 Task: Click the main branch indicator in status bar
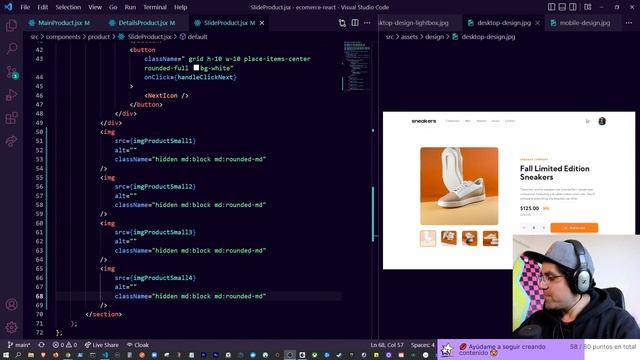19,345
